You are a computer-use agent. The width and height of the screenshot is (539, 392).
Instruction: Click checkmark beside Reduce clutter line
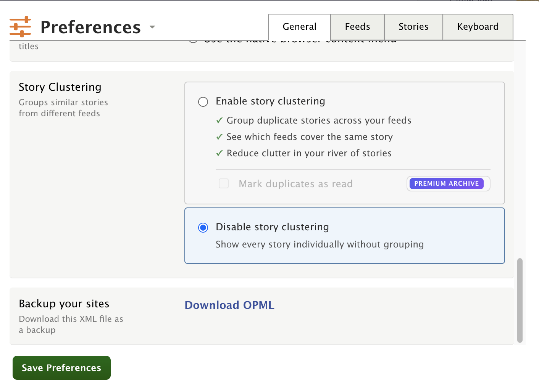tap(219, 154)
